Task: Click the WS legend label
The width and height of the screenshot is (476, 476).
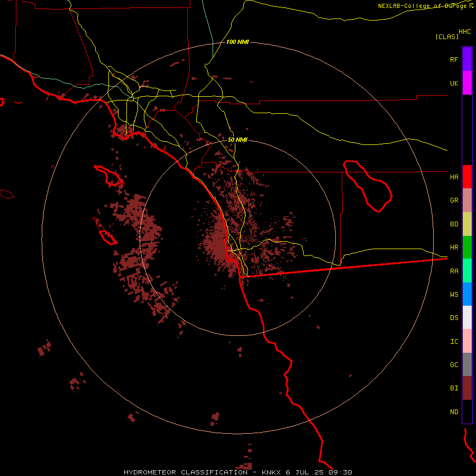Action: pos(454,295)
